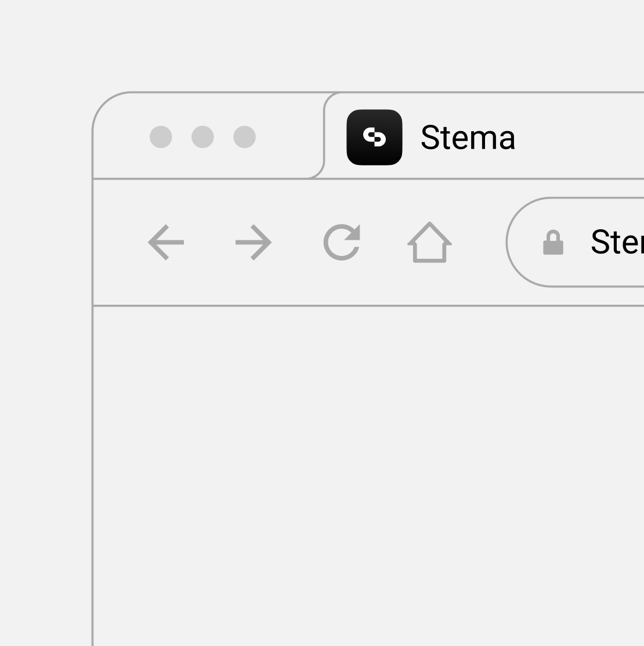Switch to the Stema tab title
Viewport: 644px width, 646px height.
tap(468, 138)
